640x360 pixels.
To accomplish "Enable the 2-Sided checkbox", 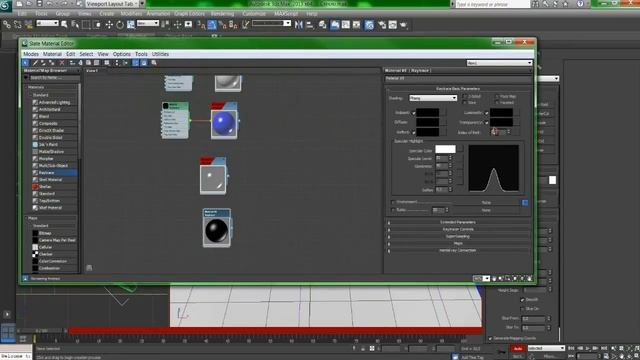I will (x=465, y=96).
